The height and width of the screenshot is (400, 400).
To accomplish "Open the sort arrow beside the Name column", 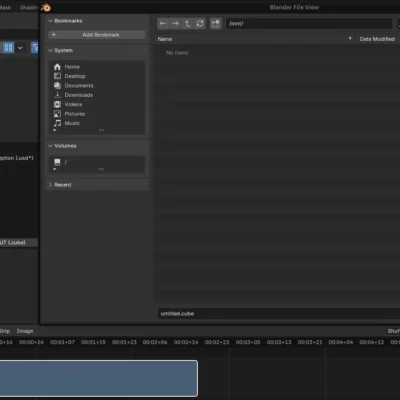I will point(350,39).
